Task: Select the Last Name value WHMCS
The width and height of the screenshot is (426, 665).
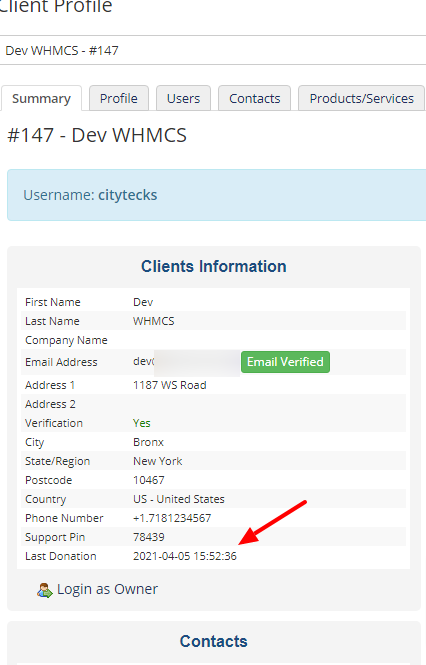Action: point(154,321)
